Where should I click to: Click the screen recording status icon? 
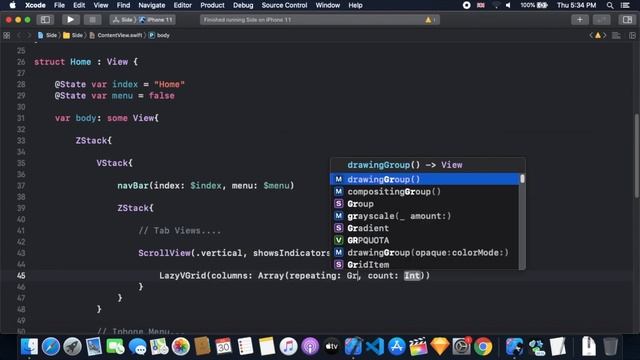tap(466, 5)
